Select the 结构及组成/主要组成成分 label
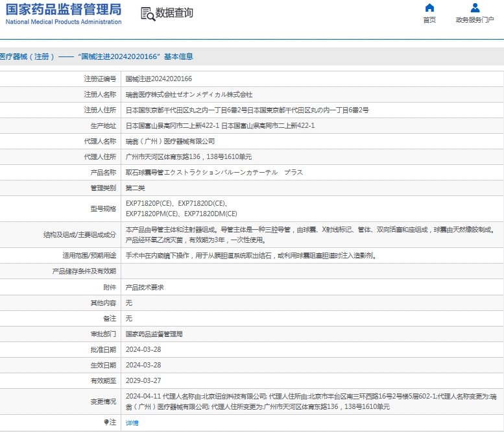Image resolution: width=504 pixels, height=433 pixels. [x=80, y=234]
